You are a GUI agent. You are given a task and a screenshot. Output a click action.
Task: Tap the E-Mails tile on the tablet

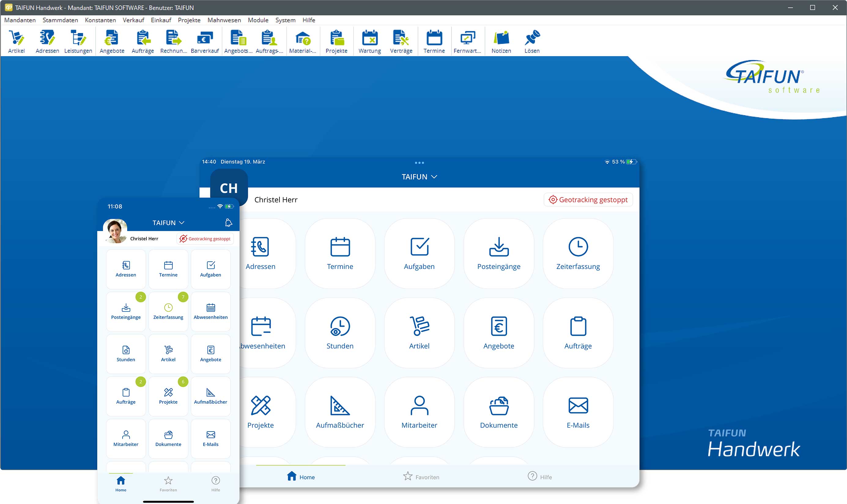coord(578,412)
